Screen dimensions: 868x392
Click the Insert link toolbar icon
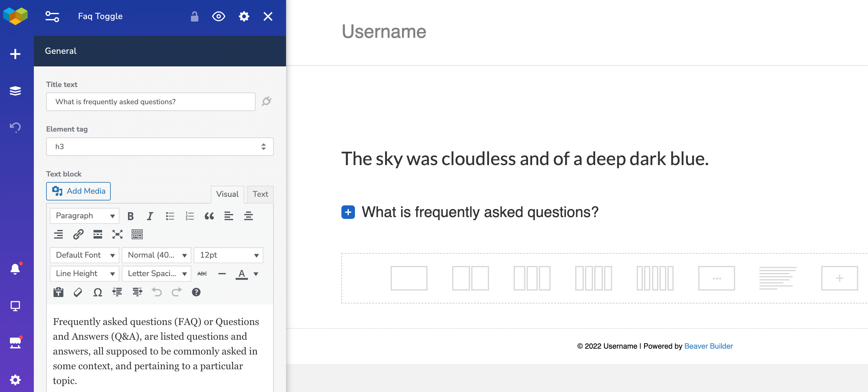(x=78, y=234)
